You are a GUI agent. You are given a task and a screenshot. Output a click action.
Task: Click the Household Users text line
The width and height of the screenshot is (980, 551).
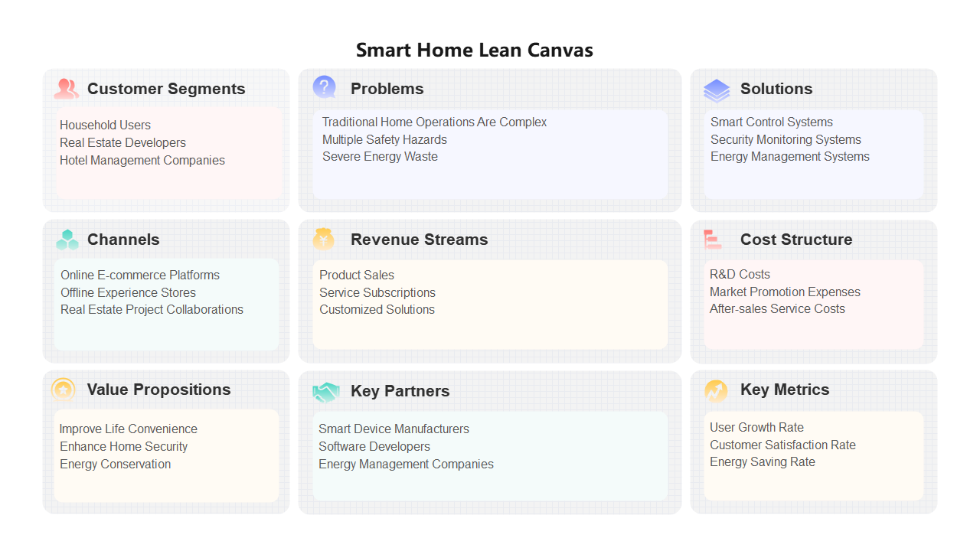105,125
